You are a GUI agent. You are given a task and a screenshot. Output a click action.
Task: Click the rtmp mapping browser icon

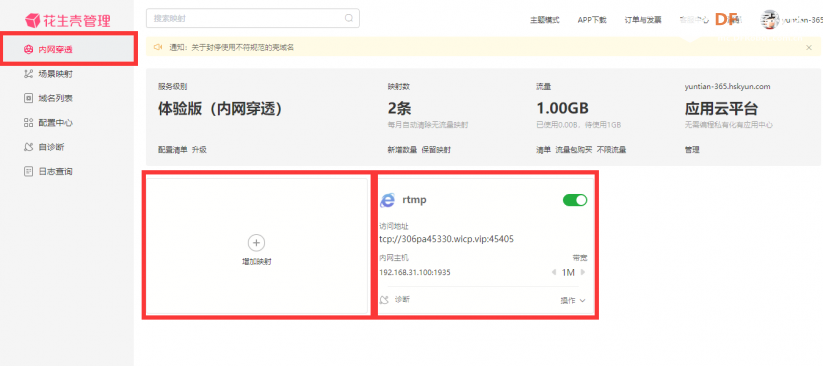tap(387, 200)
